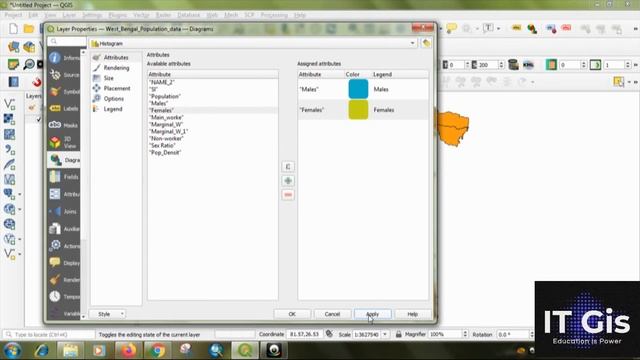Viewport: 640px width, 360px height.
Task: Change the blue Males color swatch
Action: click(x=358, y=89)
